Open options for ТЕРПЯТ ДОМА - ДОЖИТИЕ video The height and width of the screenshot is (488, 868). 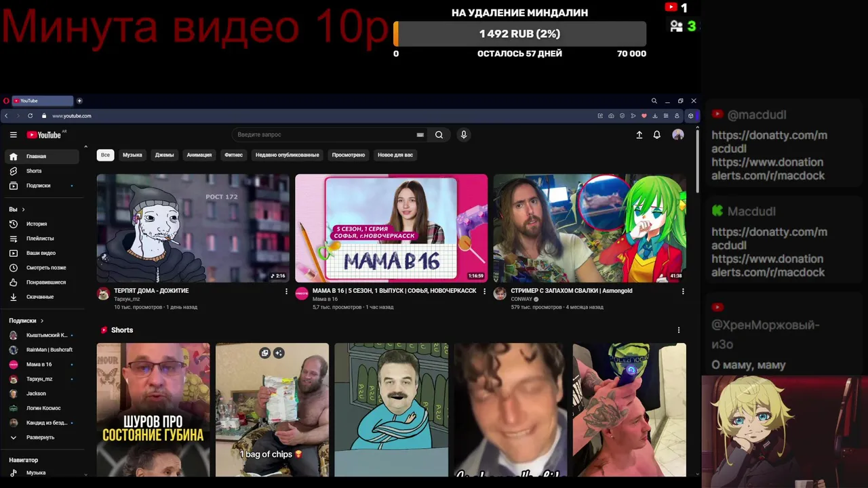point(286,291)
